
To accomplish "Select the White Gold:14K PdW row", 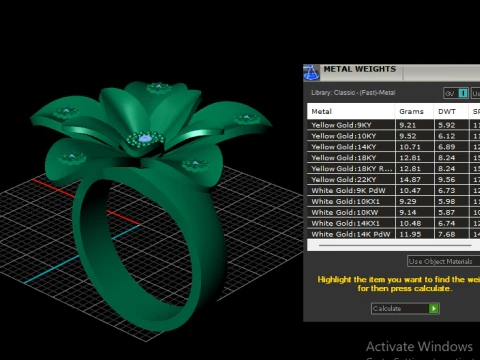I will [x=393, y=234].
